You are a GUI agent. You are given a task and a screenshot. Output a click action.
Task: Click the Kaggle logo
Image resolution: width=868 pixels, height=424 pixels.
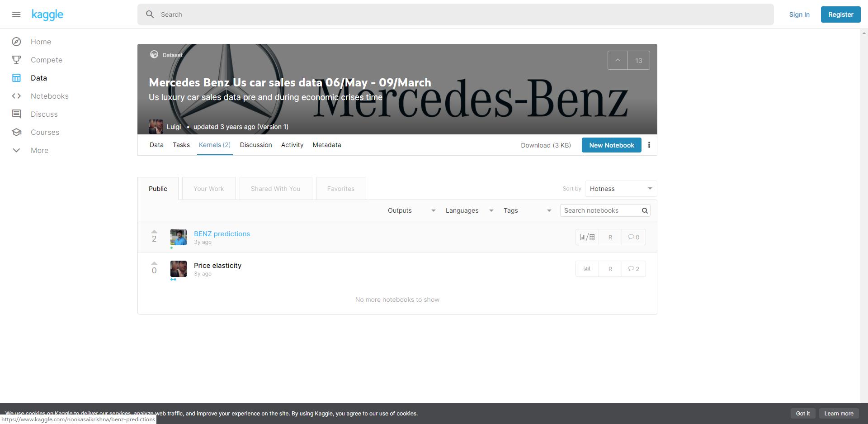tap(47, 14)
